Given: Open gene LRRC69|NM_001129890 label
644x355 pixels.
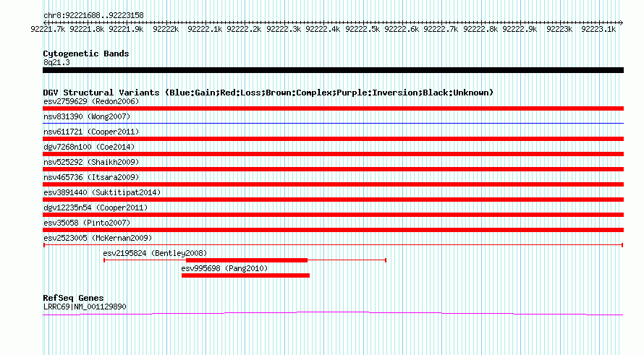Looking at the screenshot, I should [85, 307].
